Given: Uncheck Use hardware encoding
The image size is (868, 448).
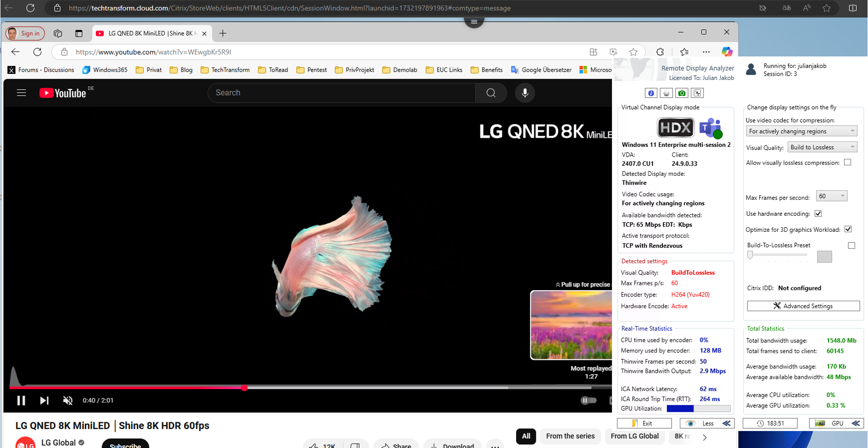Looking at the screenshot, I should coord(818,213).
